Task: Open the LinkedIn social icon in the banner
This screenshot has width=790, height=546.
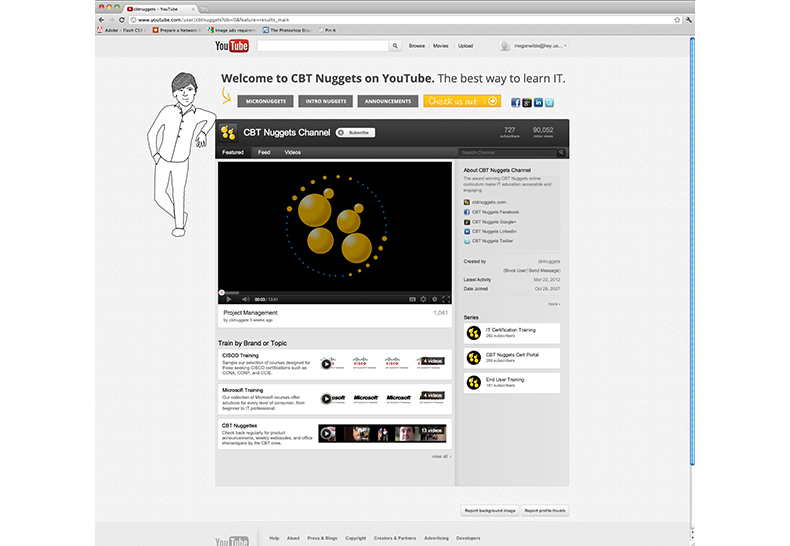Action: pyautogui.click(x=539, y=102)
